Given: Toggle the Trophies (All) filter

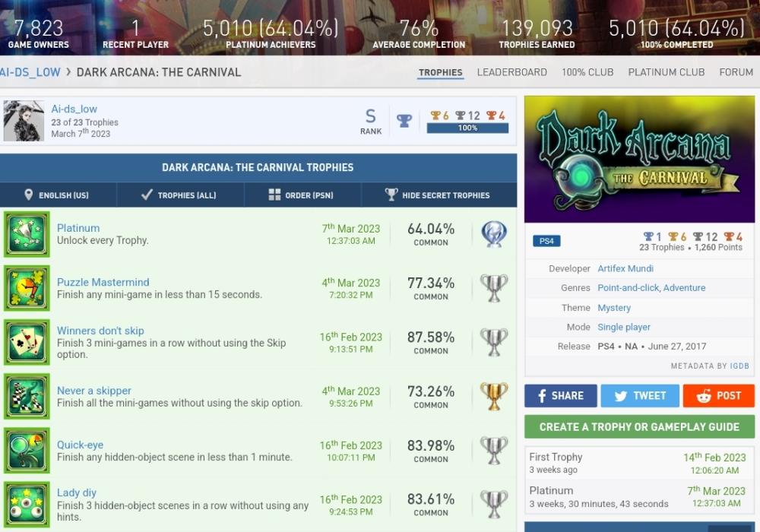Looking at the screenshot, I should 179,195.
